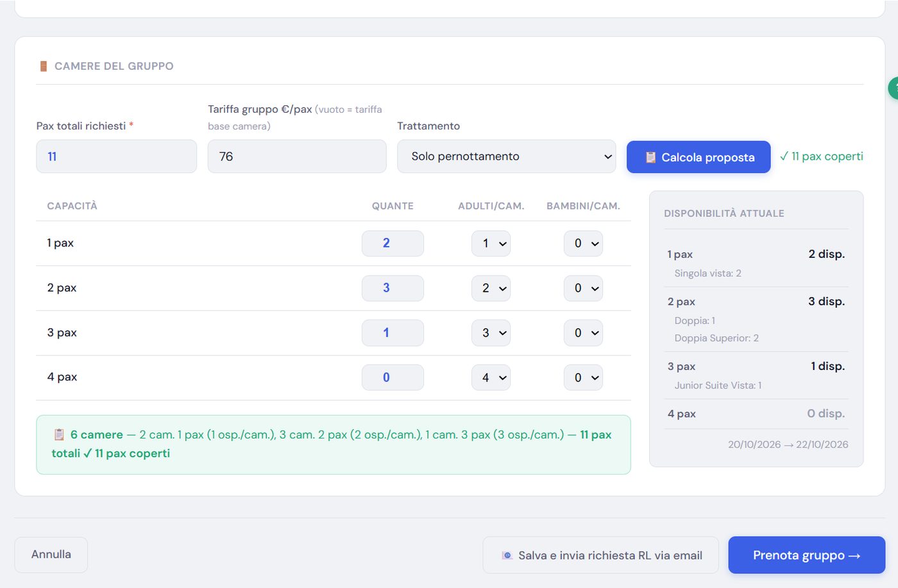Click the Quante column header
Viewport: 898px width, 588px height.
[x=393, y=206]
